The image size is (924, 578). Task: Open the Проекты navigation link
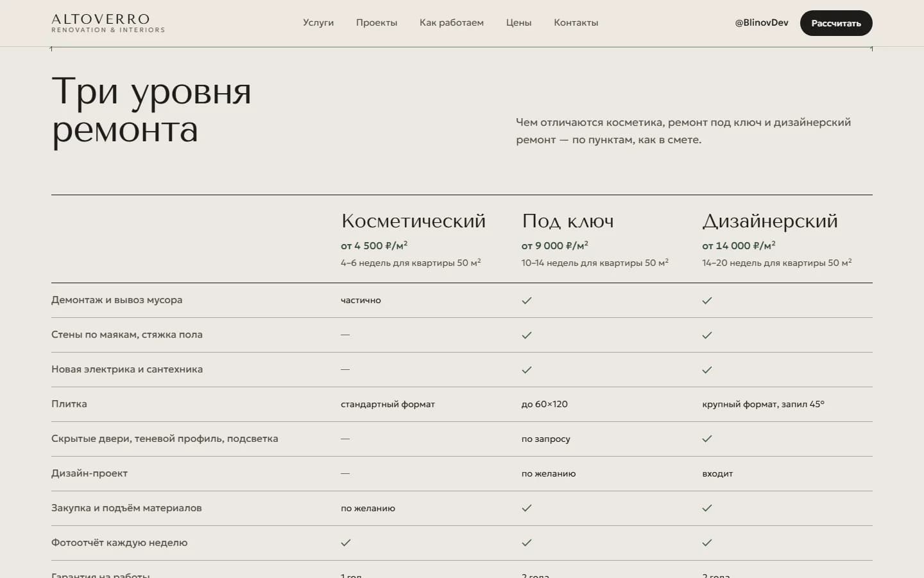tap(377, 22)
